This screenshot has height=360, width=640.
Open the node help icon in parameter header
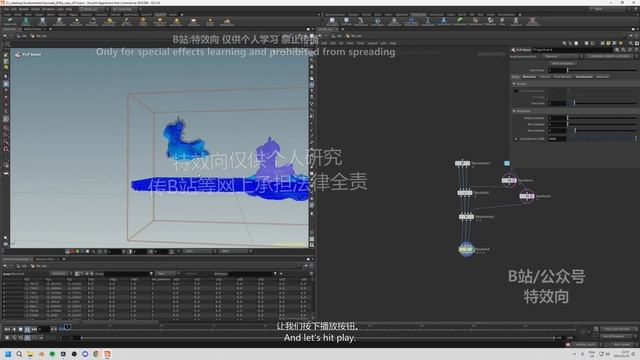coord(636,50)
